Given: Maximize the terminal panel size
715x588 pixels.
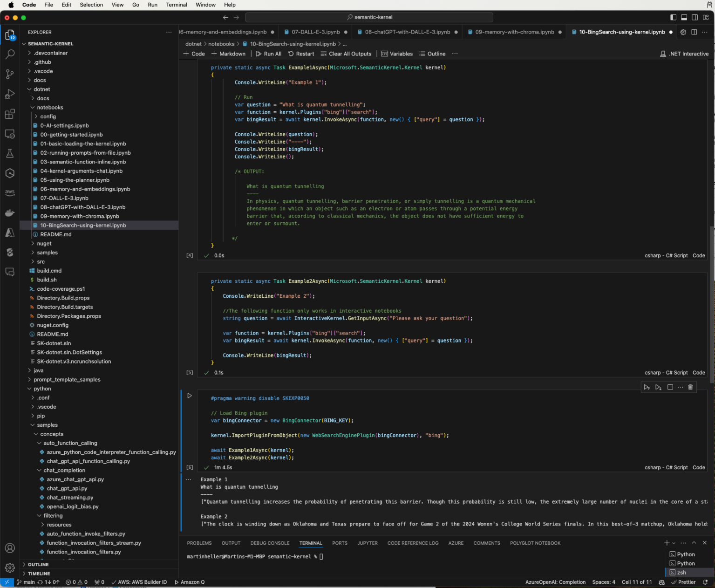Looking at the screenshot, I should 694,543.
